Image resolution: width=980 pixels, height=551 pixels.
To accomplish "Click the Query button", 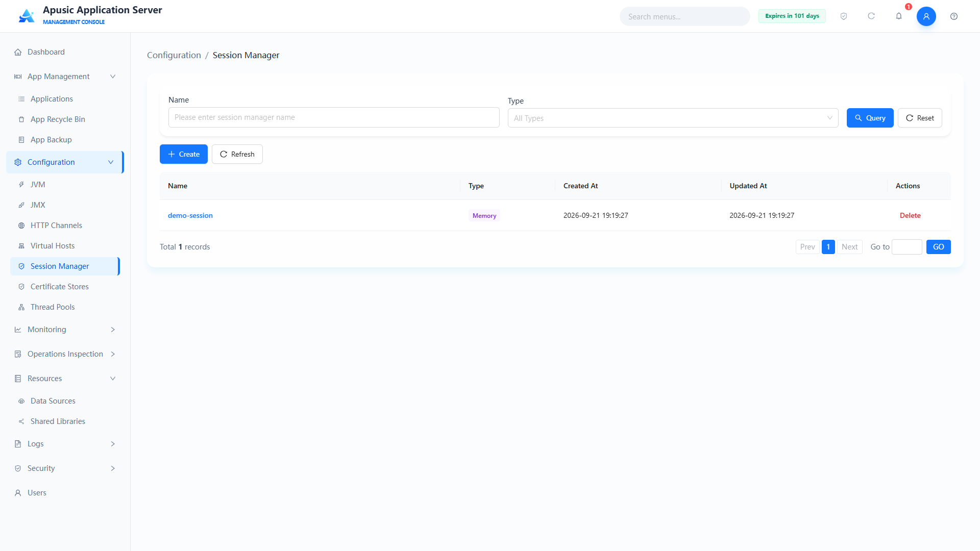I will coord(870,118).
